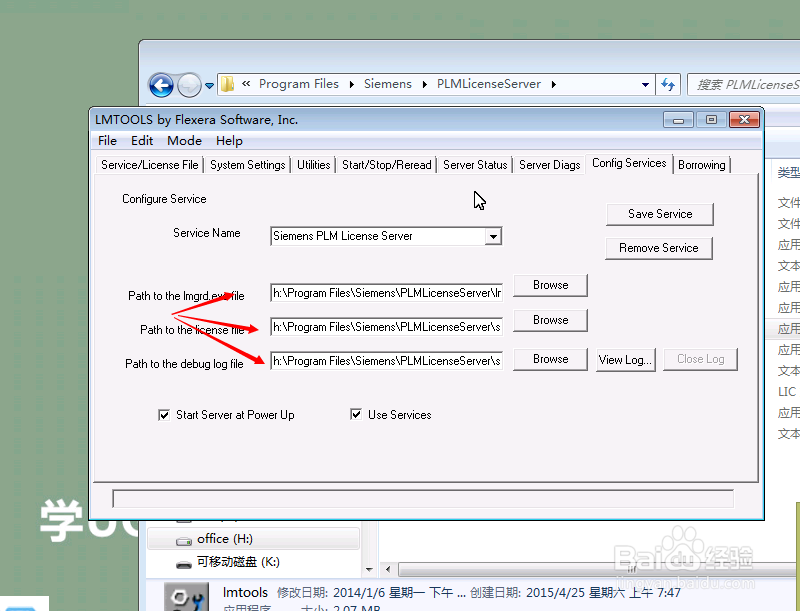Click Explorer horizontal scrollbar left arrow
This screenshot has height=611, width=800.
point(388,569)
